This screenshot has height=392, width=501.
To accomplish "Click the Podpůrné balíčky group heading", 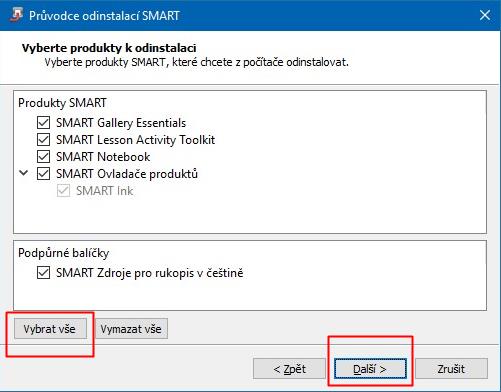I will pyautogui.click(x=64, y=253).
